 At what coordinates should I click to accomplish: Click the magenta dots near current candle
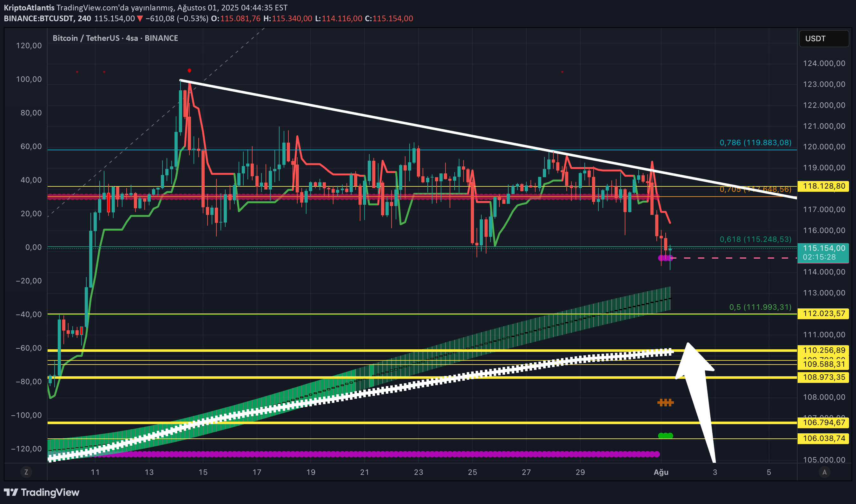coord(665,258)
